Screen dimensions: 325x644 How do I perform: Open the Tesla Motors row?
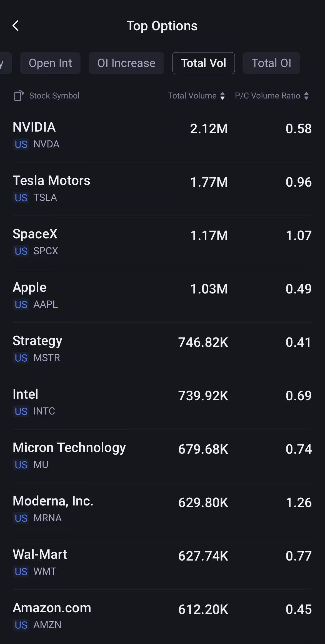162,189
